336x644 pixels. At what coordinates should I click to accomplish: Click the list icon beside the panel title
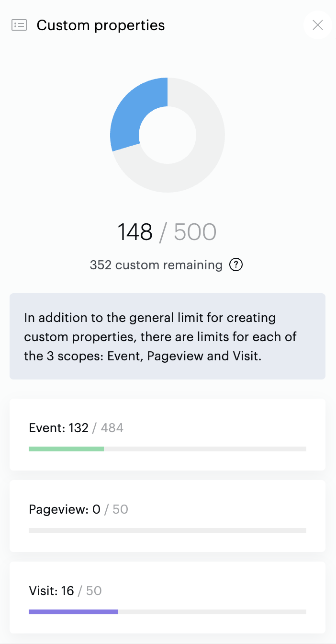(x=19, y=25)
